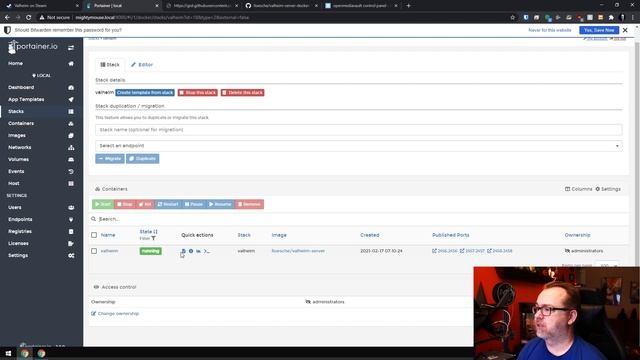
Task: Reload the page with browser refresh icon
Action: point(29,18)
